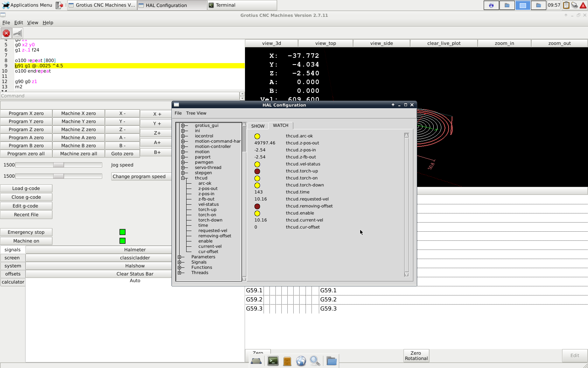
Task: Click the thcud.vel-status yellow indicator
Action: [257, 164]
